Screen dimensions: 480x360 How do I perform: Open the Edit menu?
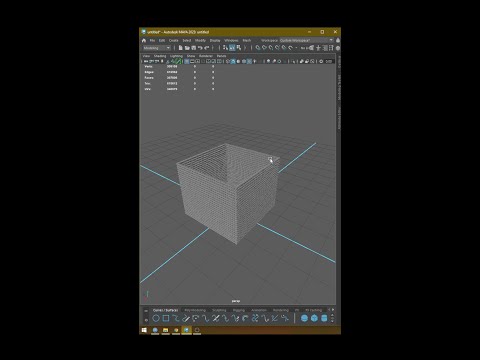pyautogui.click(x=162, y=40)
